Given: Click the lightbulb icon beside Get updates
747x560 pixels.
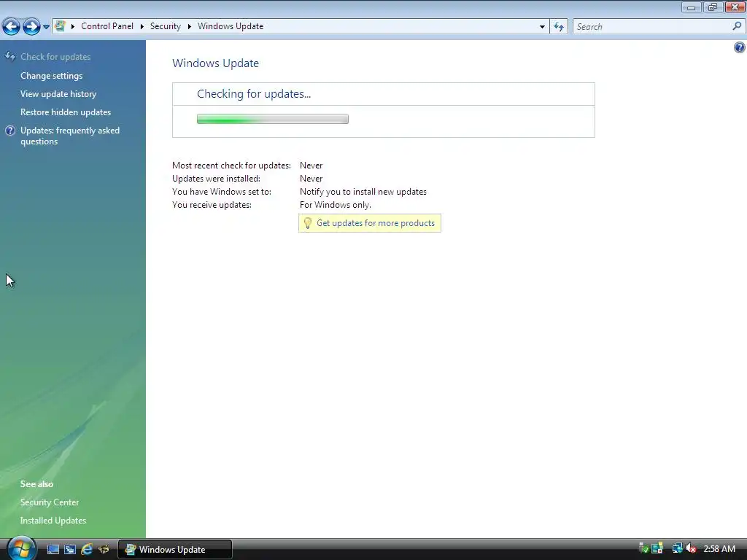Looking at the screenshot, I should click(308, 223).
